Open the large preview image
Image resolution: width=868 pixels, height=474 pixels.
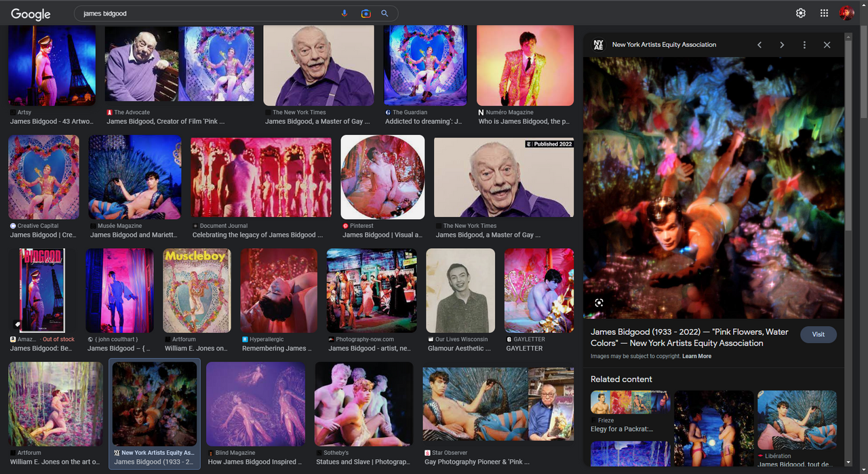(x=713, y=188)
